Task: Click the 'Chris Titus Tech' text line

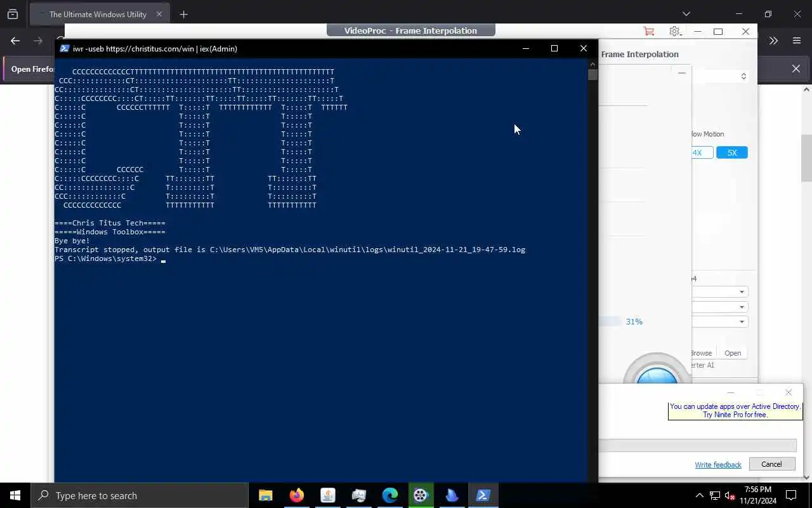Action: [110, 224]
